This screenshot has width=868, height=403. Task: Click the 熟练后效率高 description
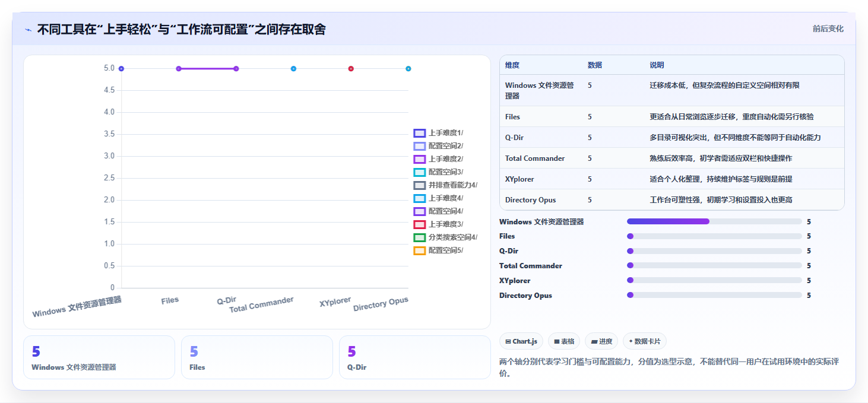tap(721, 158)
